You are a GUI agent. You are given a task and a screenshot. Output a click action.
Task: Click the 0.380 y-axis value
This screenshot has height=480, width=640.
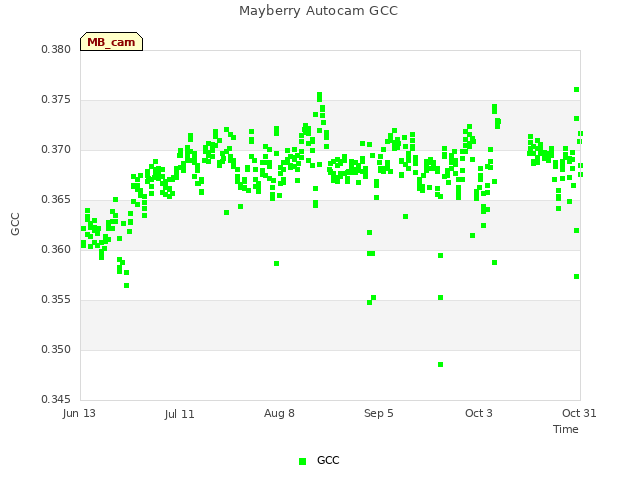click(x=56, y=49)
